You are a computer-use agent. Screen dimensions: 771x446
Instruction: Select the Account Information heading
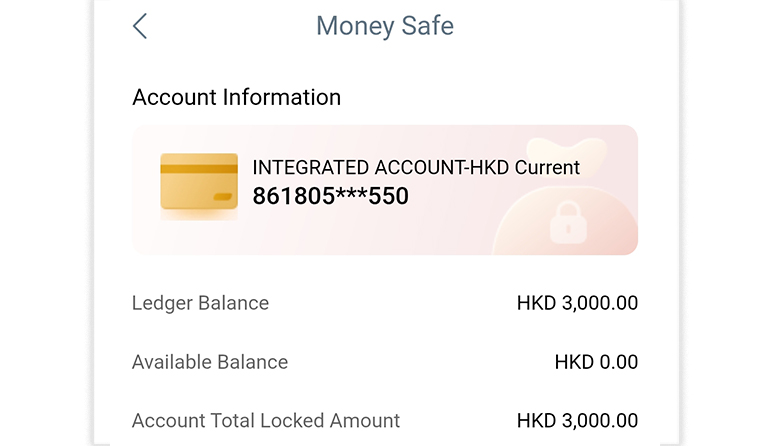point(236,97)
